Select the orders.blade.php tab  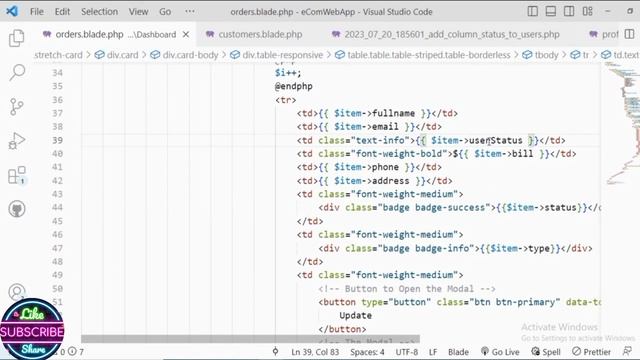[x=109, y=35]
